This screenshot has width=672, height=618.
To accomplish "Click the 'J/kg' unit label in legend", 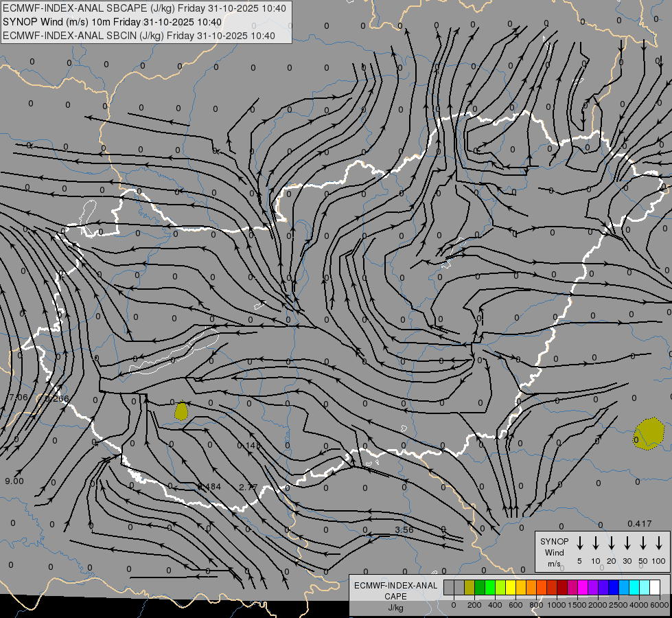I will 395,608.
